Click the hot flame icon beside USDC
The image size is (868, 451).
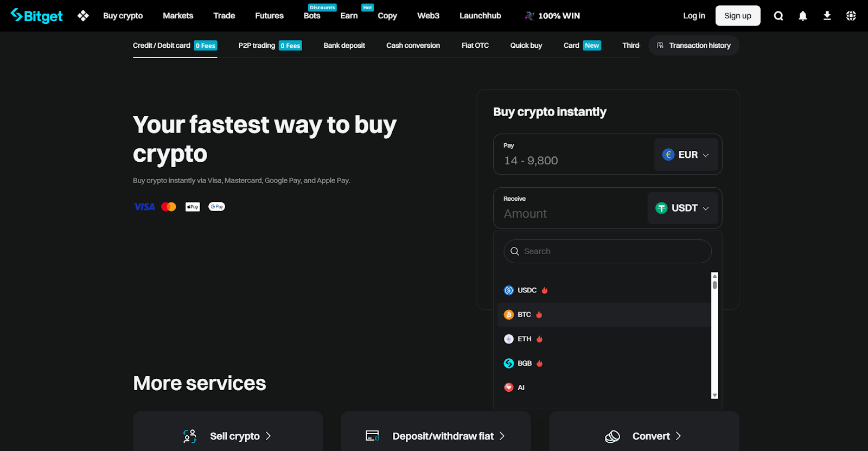[x=545, y=290]
